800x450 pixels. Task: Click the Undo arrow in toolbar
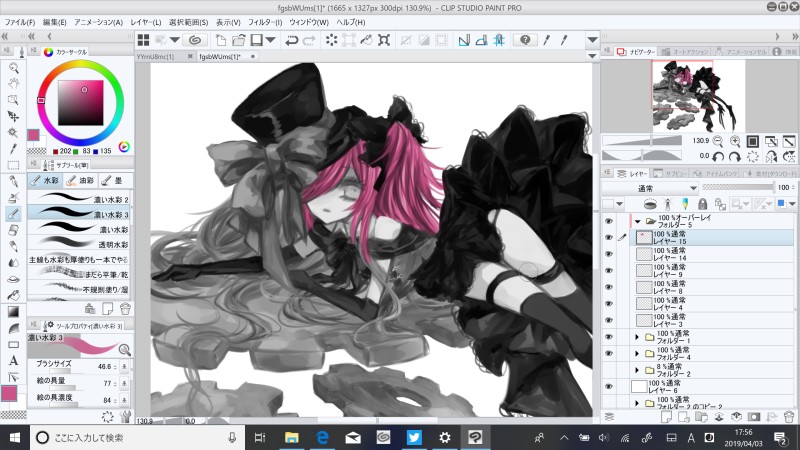(x=292, y=40)
